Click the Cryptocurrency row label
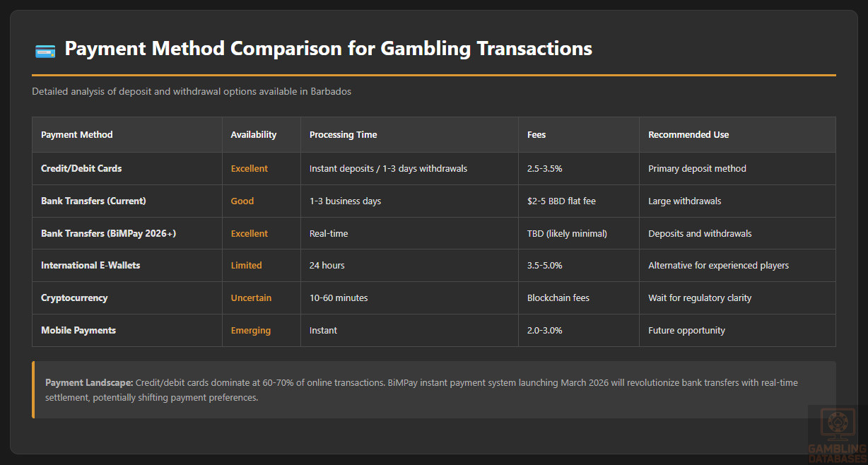This screenshot has height=465, width=868. click(x=74, y=298)
